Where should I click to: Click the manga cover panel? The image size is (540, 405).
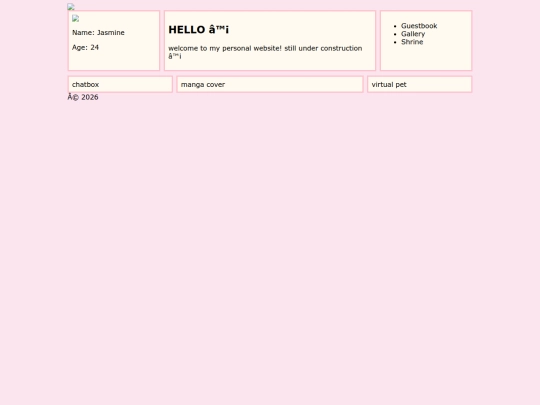point(270,84)
